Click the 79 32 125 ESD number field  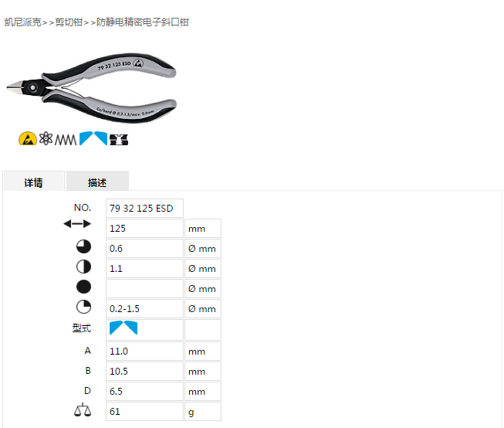pos(144,209)
